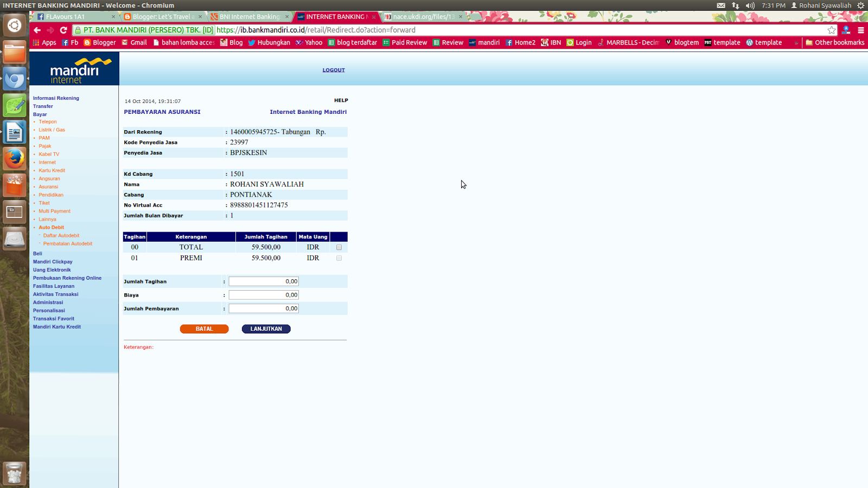
Task: Open the Files manager from the dock
Action: click(x=15, y=53)
